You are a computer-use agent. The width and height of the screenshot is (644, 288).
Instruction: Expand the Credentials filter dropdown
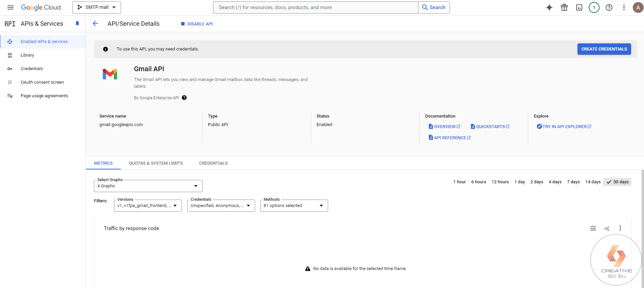tap(221, 206)
